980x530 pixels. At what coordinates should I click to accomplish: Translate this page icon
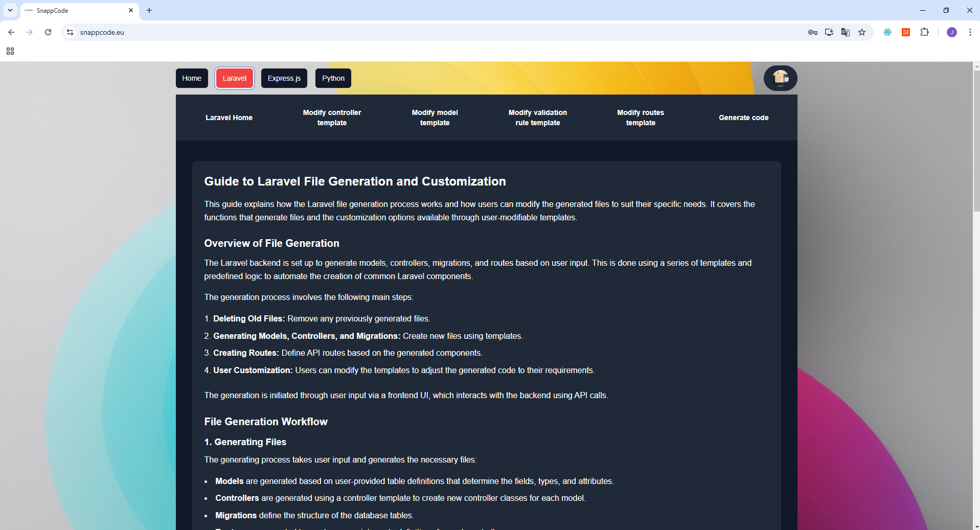(x=846, y=32)
